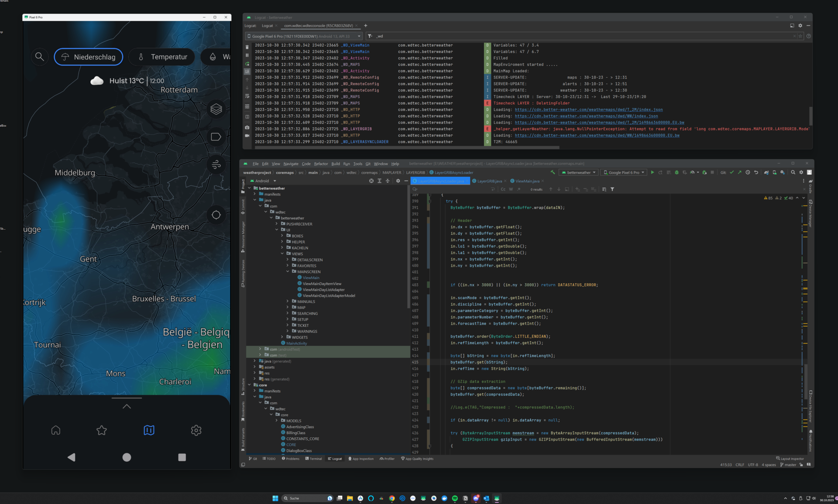Collapse the MAINSCREEN folder in project tree
This screenshot has width=838, height=504.
[288, 271]
